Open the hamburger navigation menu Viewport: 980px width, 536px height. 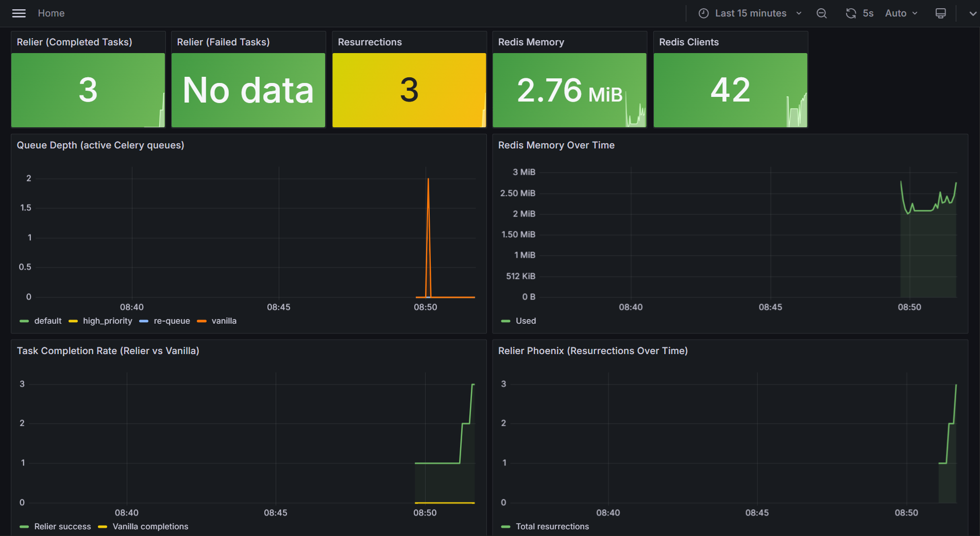[19, 13]
